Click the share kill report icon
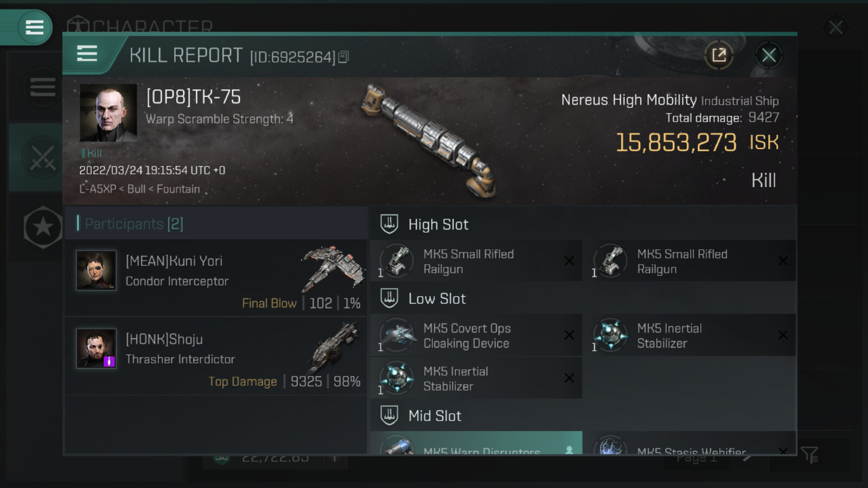This screenshot has height=488, width=868. click(719, 55)
